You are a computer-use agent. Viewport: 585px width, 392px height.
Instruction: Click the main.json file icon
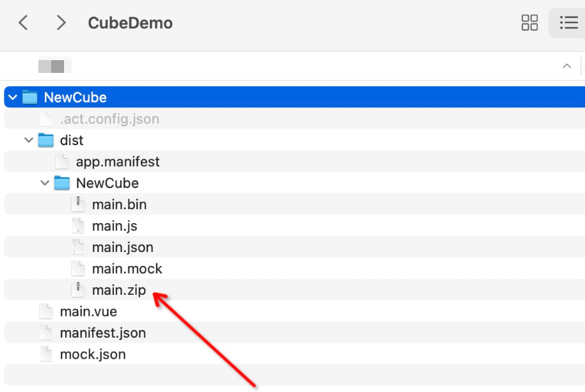click(x=78, y=247)
